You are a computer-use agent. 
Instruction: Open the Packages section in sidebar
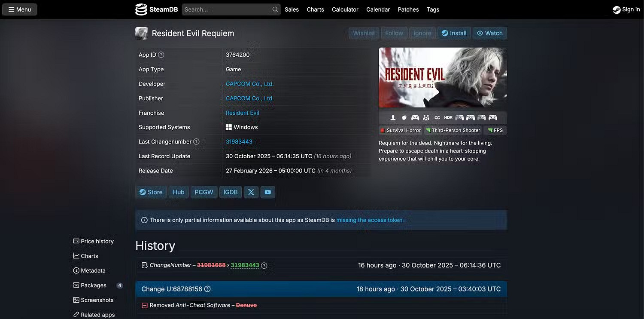93,285
